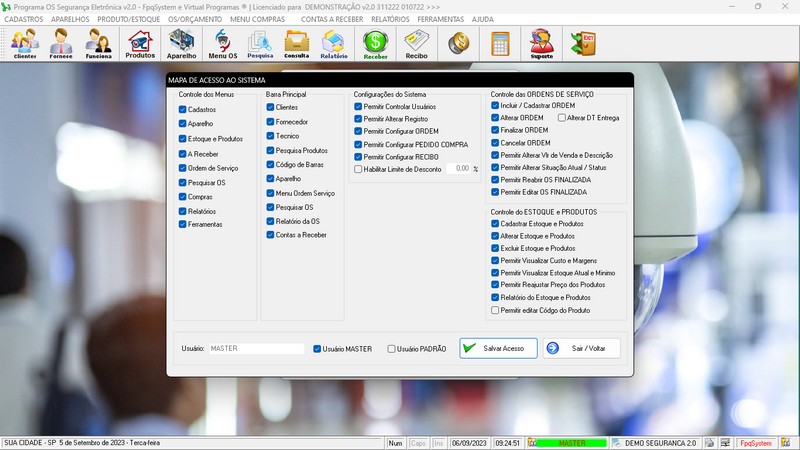
Task: Check Permitir editar Código do Produto
Action: tap(495, 310)
